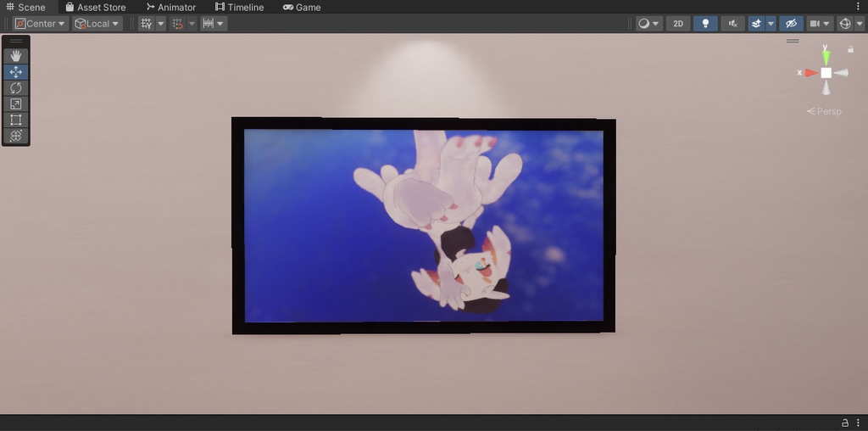This screenshot has height=431, width=868.
Task: Toggle 2D view mode button
Action: point(678,23)
